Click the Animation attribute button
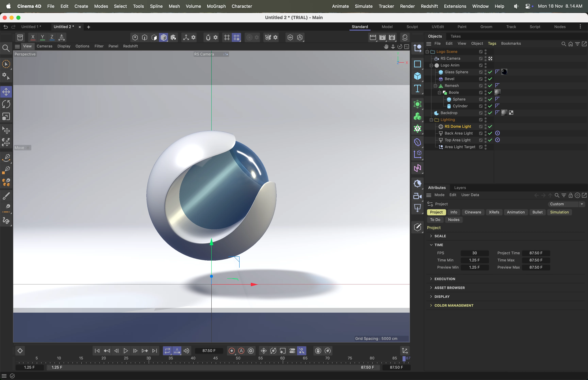Screen dimensions: 588x380 click(x=516, y=212)
